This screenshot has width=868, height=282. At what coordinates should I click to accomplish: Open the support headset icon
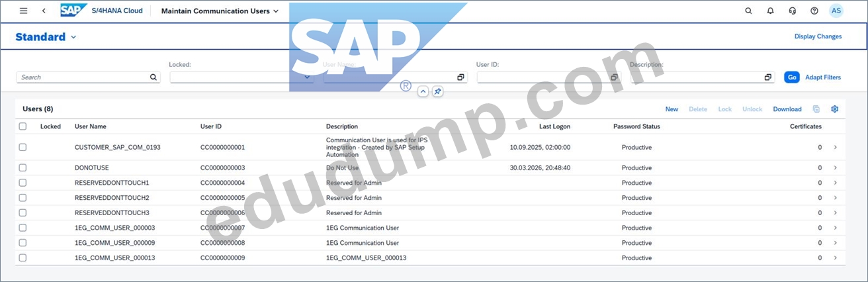tap(792, 11)
